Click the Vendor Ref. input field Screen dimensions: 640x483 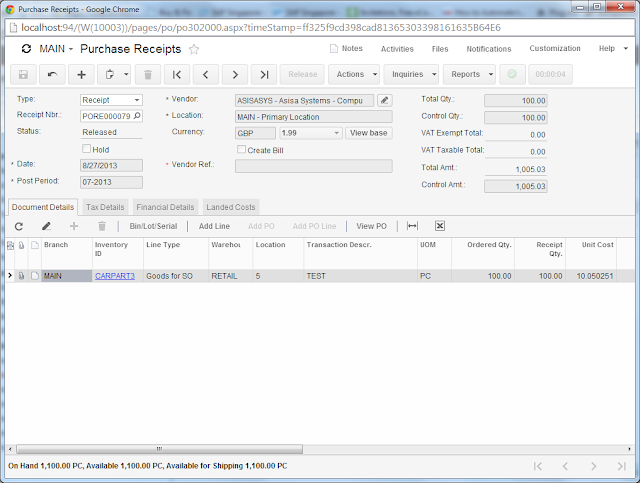coord(313,166)
